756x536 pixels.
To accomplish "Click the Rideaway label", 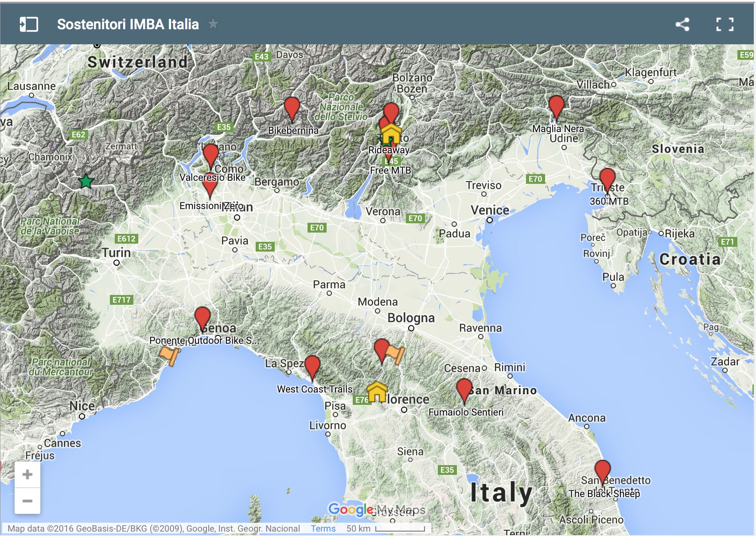I will [389, 150].
